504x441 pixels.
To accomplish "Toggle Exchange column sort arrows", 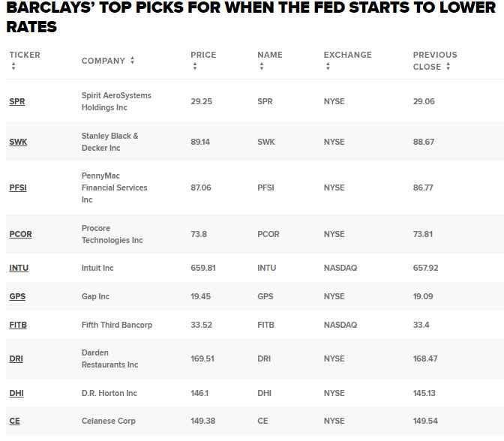I will (328, 66).
